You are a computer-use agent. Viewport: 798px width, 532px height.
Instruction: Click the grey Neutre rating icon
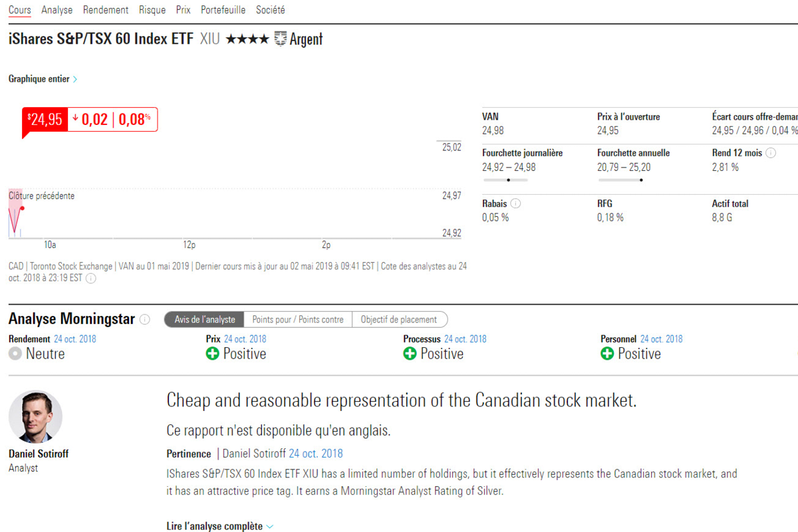tap(15, 354)
